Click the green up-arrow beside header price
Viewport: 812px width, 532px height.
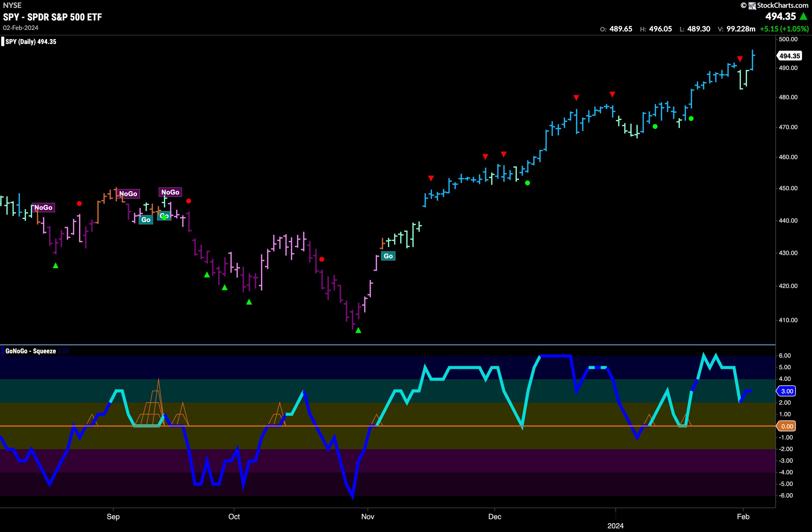804,16
